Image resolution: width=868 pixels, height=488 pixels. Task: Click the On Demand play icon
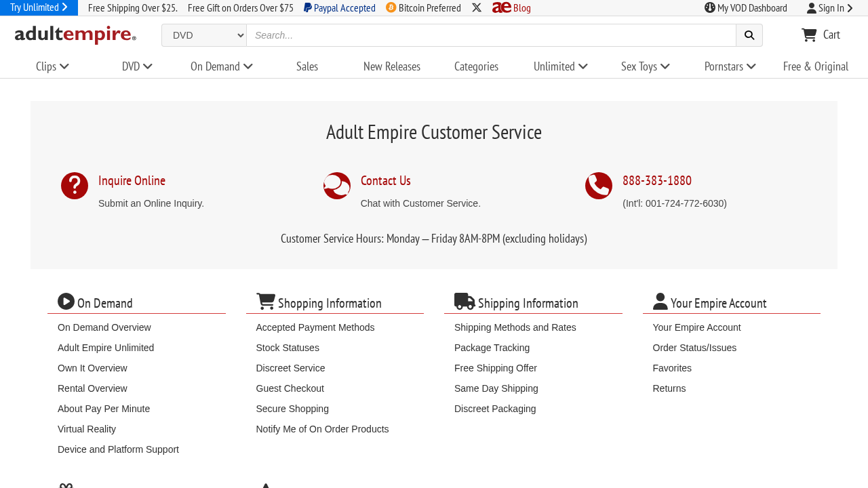pos(66,301)
